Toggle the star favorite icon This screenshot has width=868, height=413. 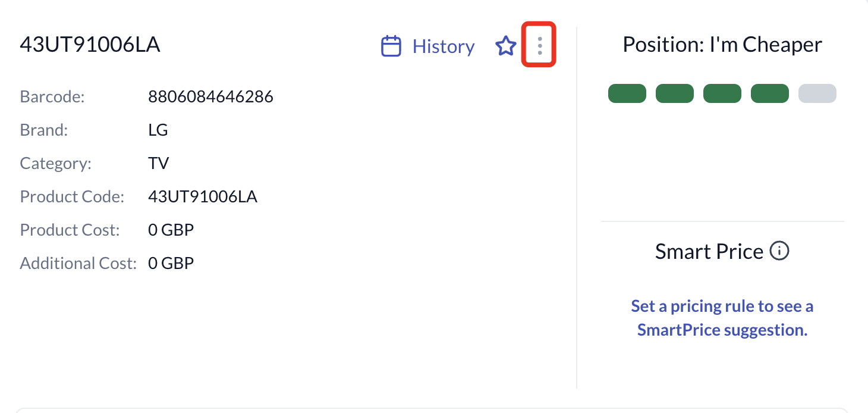coord(505,46)
